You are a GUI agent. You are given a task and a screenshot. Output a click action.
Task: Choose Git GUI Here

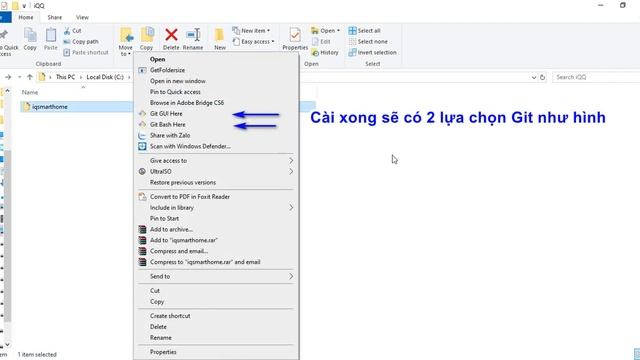[x=217, y=113]
